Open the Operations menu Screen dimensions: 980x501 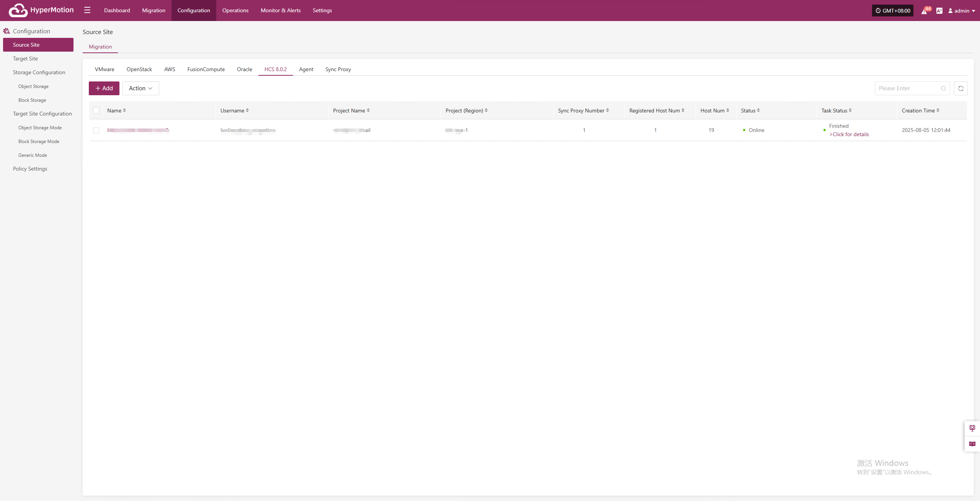[x=235, y=10]
